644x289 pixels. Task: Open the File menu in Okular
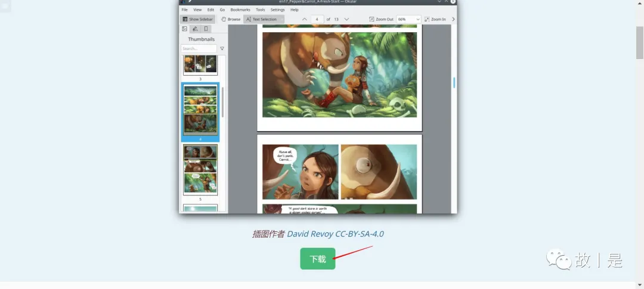point(185,10)
